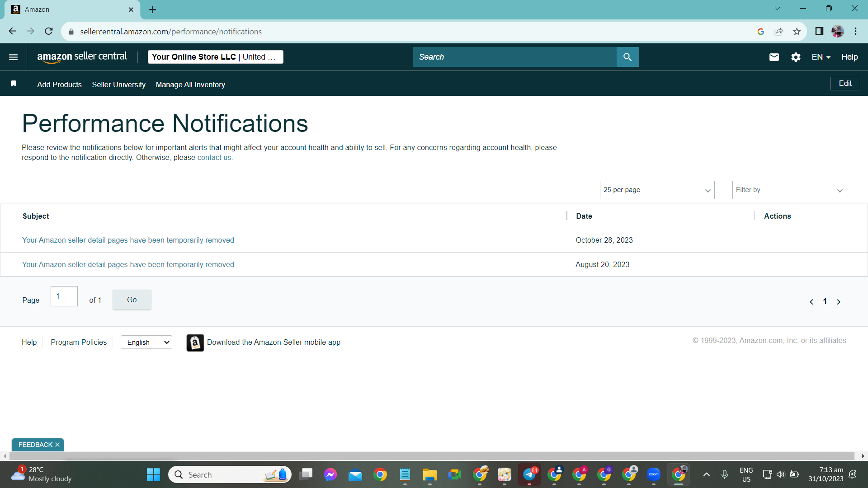Bookmark this page with the star icon
This screenshot has height=488, width=868.
tap(797, 31)
